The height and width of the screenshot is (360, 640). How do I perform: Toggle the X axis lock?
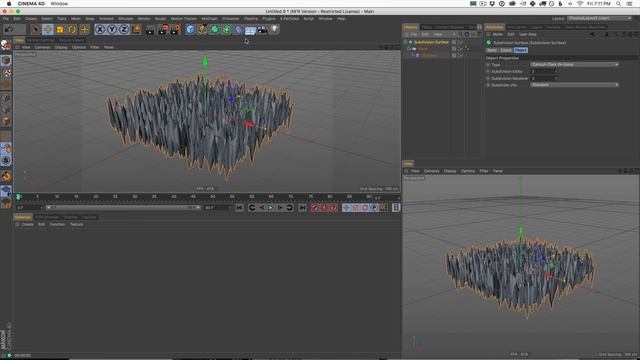(100, 29)
